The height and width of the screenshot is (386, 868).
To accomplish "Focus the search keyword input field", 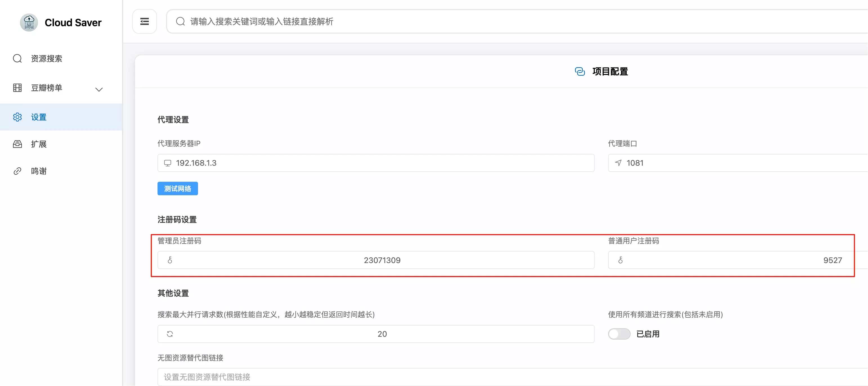I will point(517,22).
